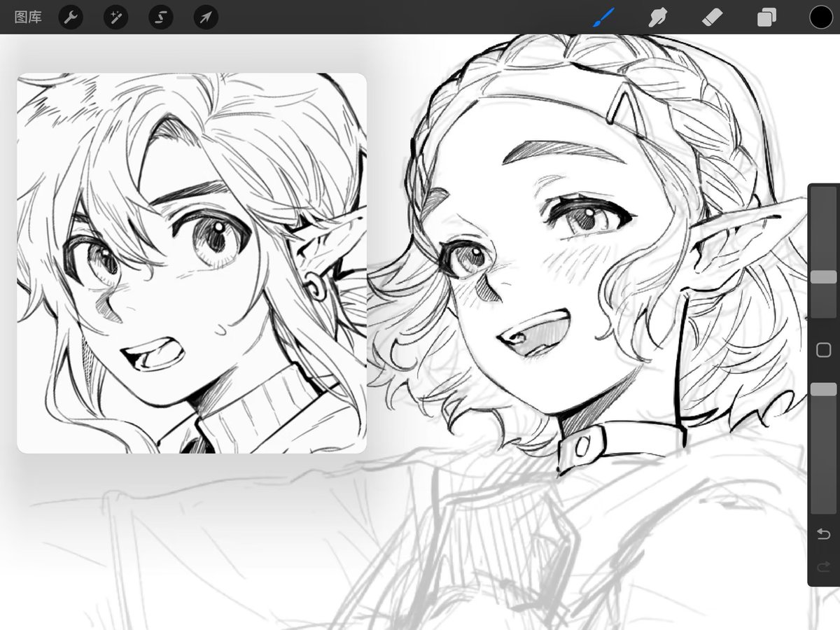Open the Adjustments magic wand menu

coord(115,17)
